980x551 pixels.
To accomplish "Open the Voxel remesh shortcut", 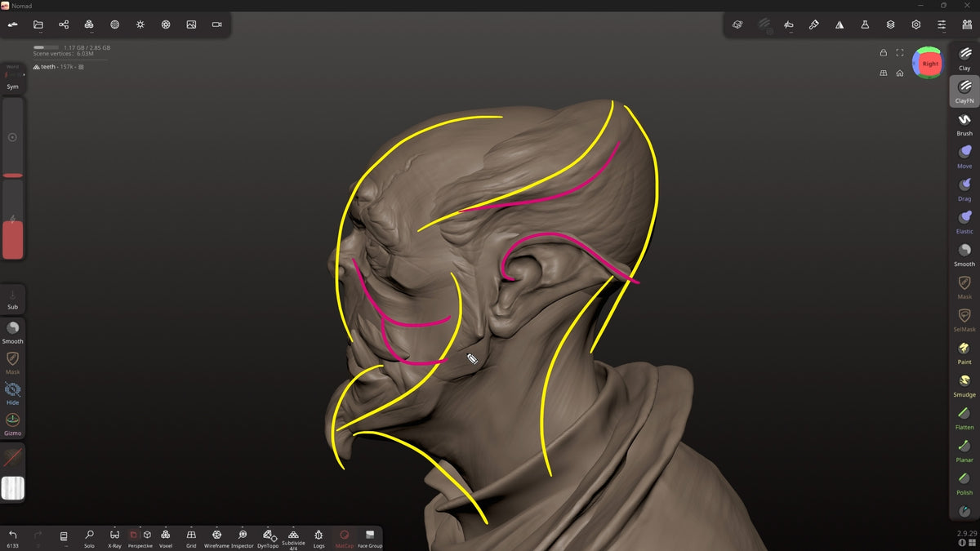I will click(166, 538).
